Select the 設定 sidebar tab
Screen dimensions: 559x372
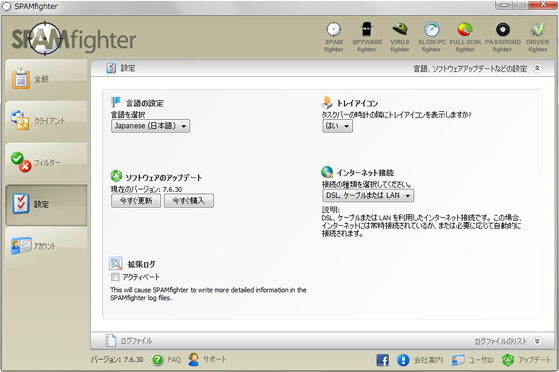(x=46, y=205)
